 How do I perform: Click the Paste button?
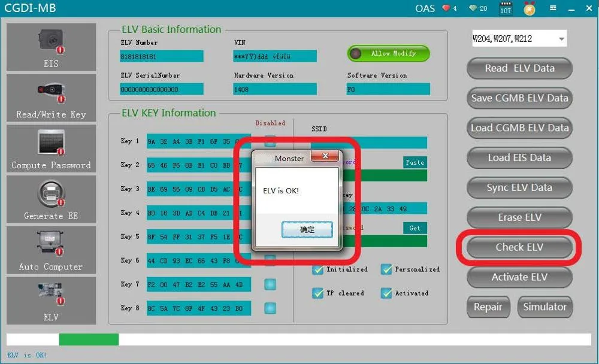pyautogui.click(x=415, y=162)
